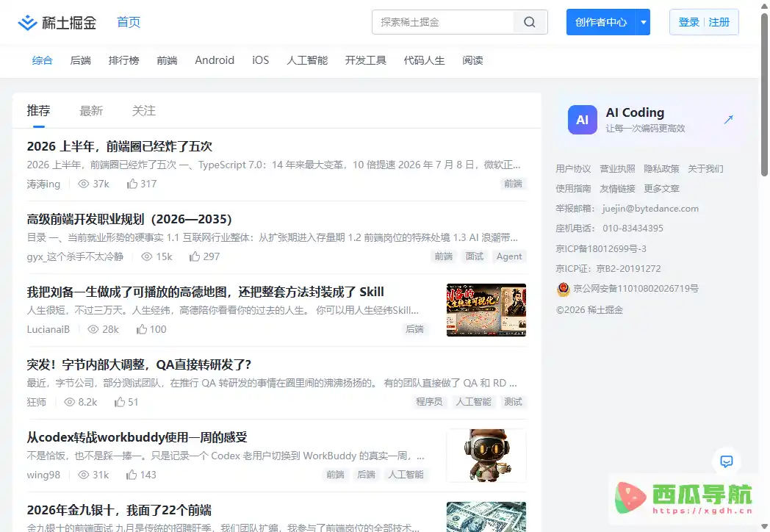Select the 后端 category
The width and height of the screenshot is (770, 532).
pyautogui.click(x=81, y=60)
